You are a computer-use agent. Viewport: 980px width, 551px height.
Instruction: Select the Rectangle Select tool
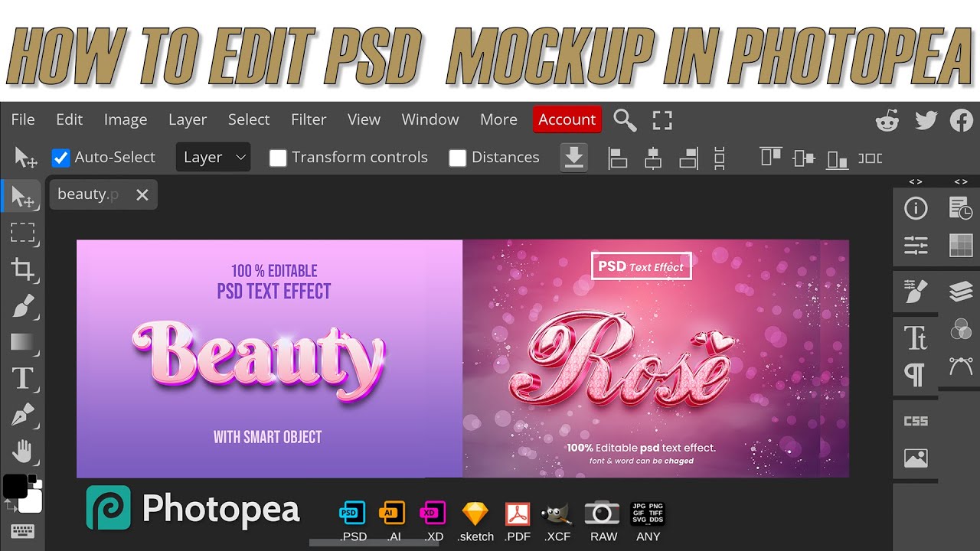(22, 233)
